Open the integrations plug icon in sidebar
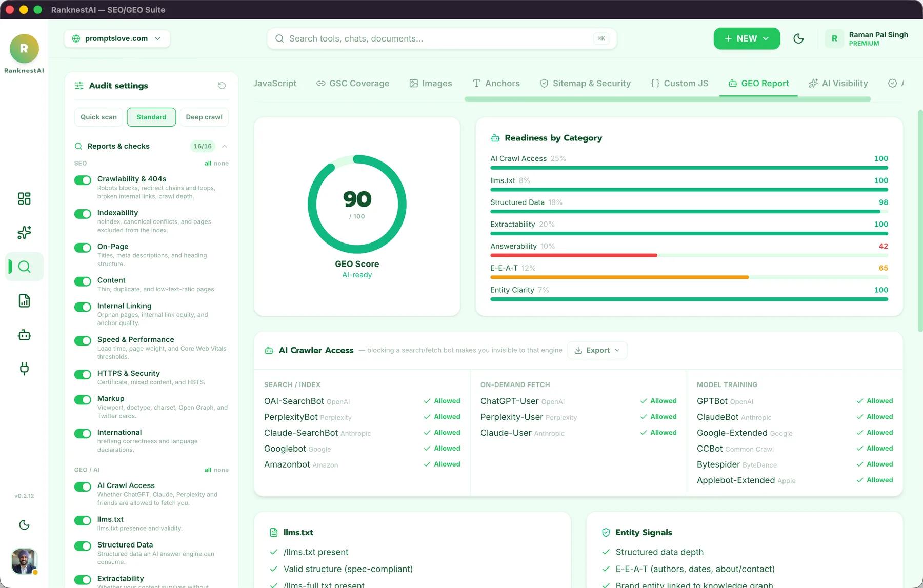Screen dimensions: 923x588 [x=24, y=369]
